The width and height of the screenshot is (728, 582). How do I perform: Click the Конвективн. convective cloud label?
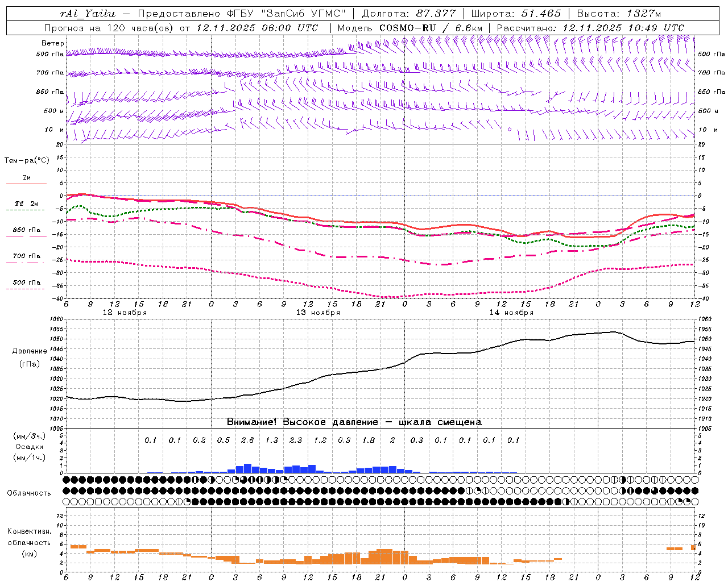pos(29,531)
